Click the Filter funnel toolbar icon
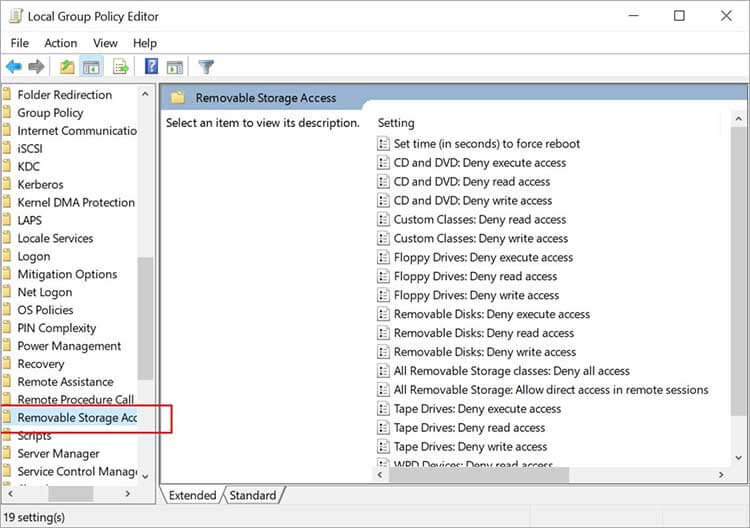 coord(206,66)
